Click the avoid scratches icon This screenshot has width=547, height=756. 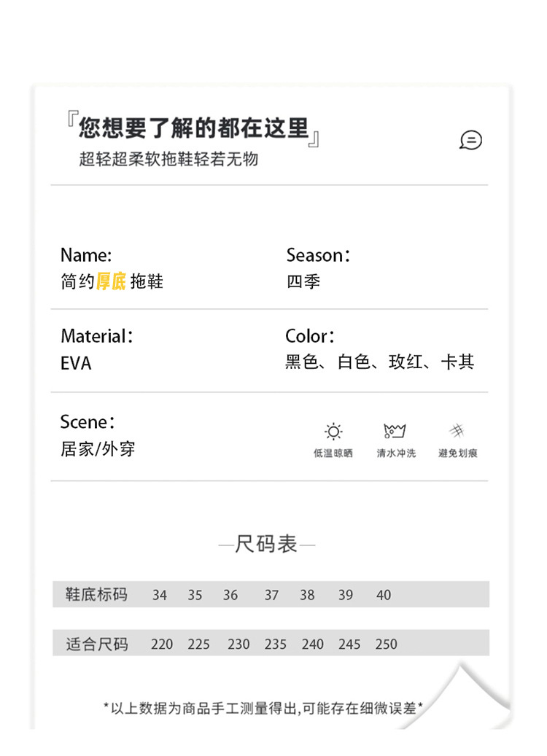[x=457, y=430]
